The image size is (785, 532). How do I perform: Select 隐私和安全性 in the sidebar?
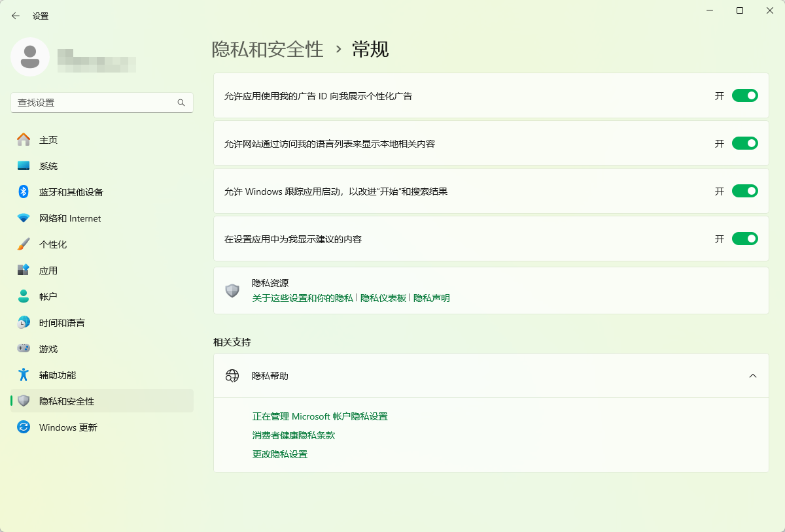coord(102,401)
